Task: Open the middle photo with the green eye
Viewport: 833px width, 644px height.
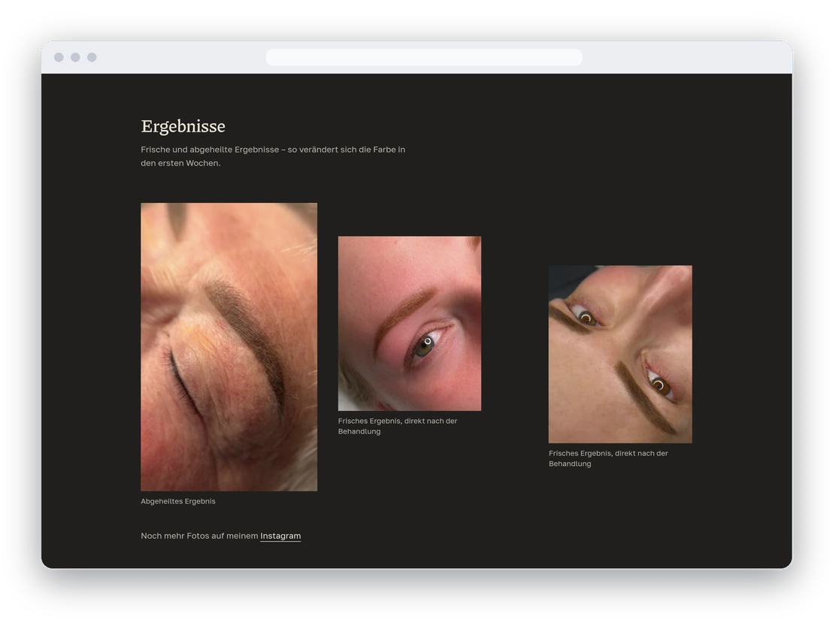Action: coord(410,323)
